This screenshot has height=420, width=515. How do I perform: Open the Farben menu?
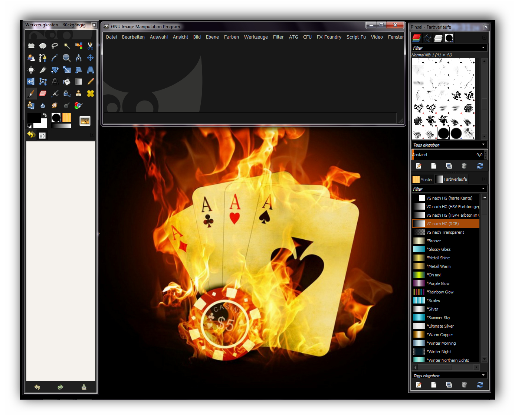coord(232,37)
